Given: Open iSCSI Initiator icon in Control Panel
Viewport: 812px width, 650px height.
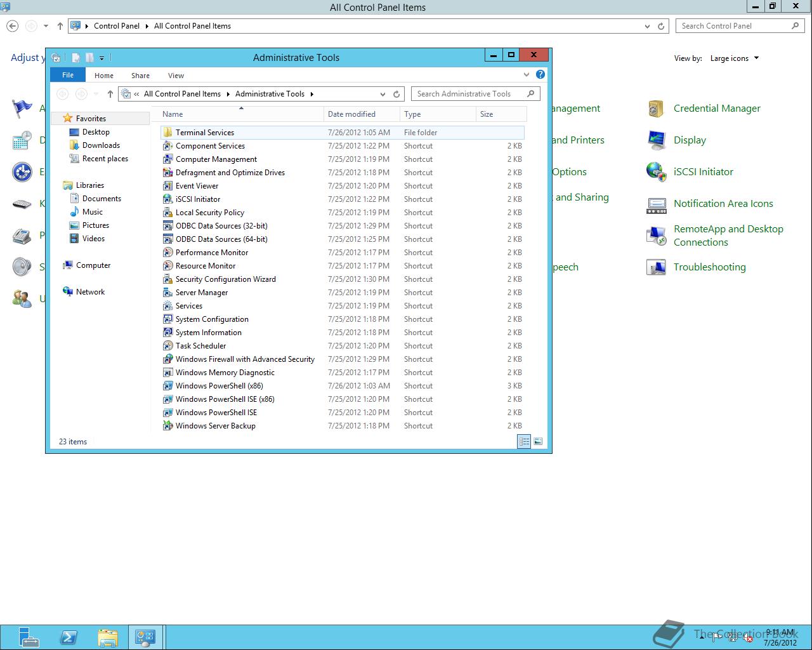Looking at the screenshot, I should pyautogui.click(x=656, y=172).
